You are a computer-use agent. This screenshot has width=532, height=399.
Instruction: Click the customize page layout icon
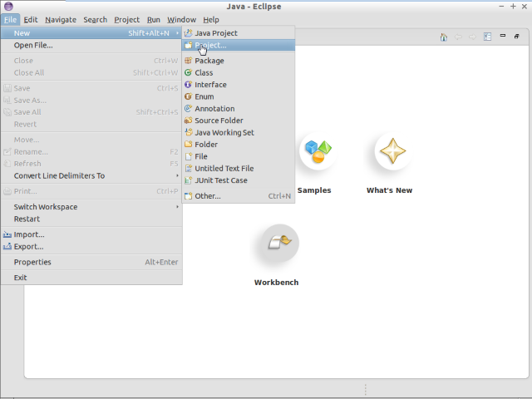coord(487,37)
